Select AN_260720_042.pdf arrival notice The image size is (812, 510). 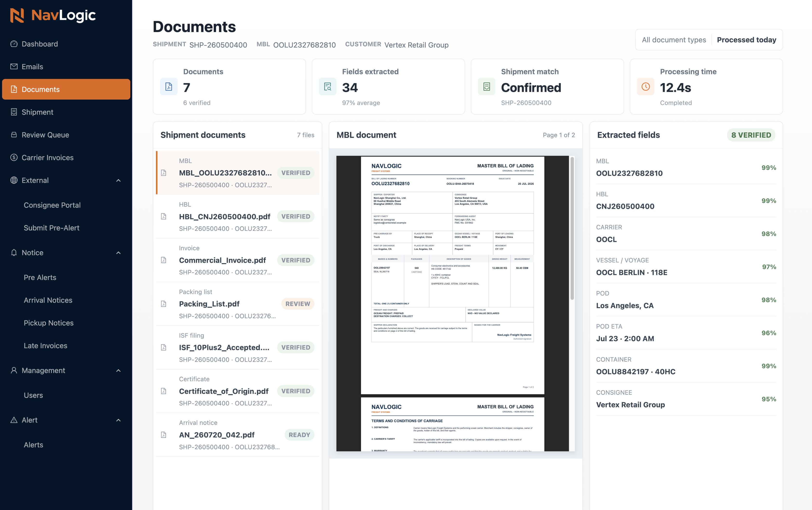[x=237, y=435]
